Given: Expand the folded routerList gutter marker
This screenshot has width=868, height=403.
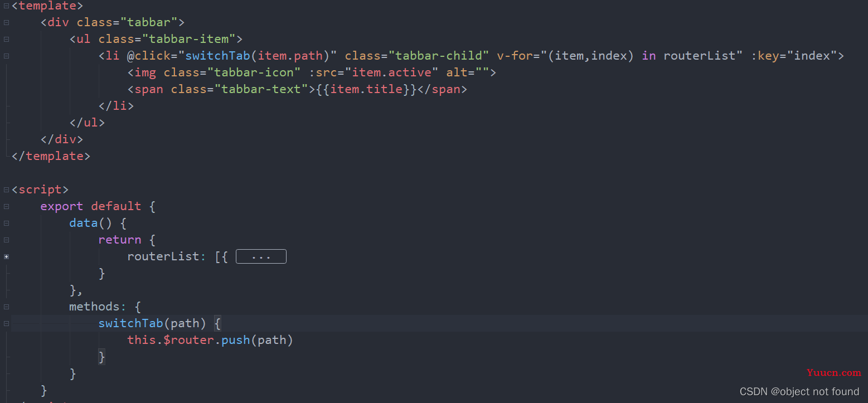Looking at the screenshot, I should (x=6, y=256).
